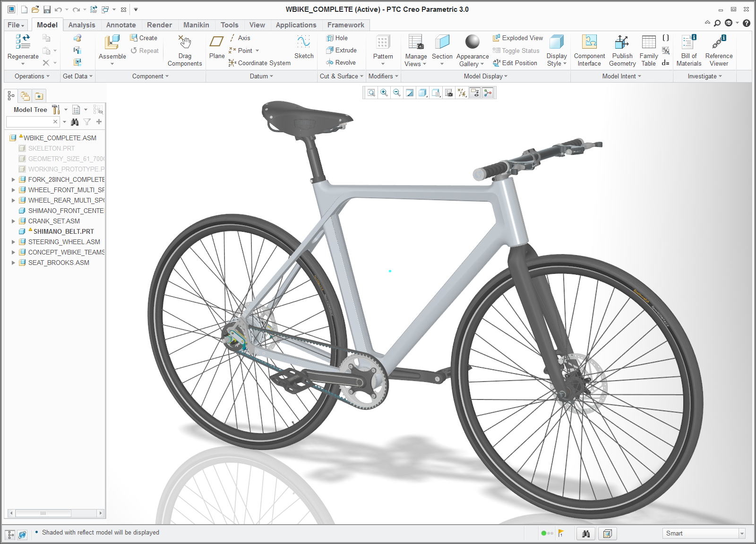Select SHIMANO_BELT.PRT in the Model Tree

pyautogui.click(x=63, y=231)
